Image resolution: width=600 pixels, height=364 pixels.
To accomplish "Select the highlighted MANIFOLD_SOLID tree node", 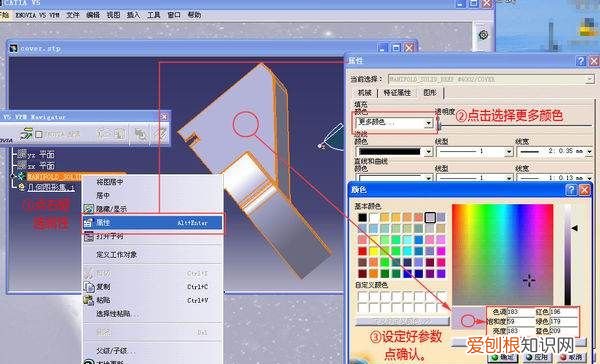I will pos(54,176).
